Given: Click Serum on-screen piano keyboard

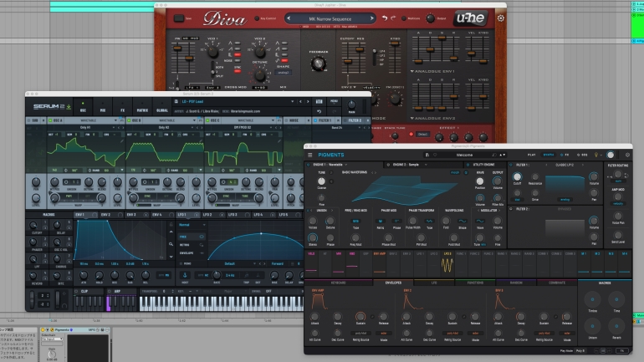Looking at the screenshot, I should click(221, 303).
